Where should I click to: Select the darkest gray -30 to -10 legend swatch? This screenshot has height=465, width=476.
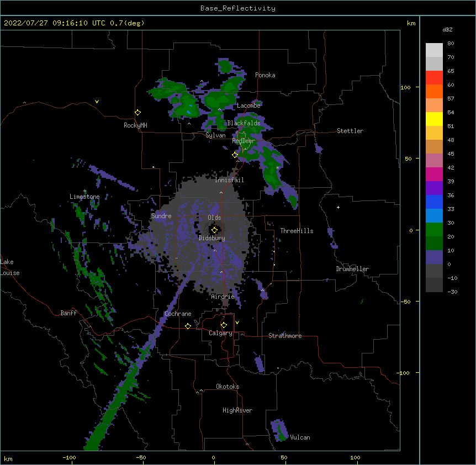pos(434,285)
